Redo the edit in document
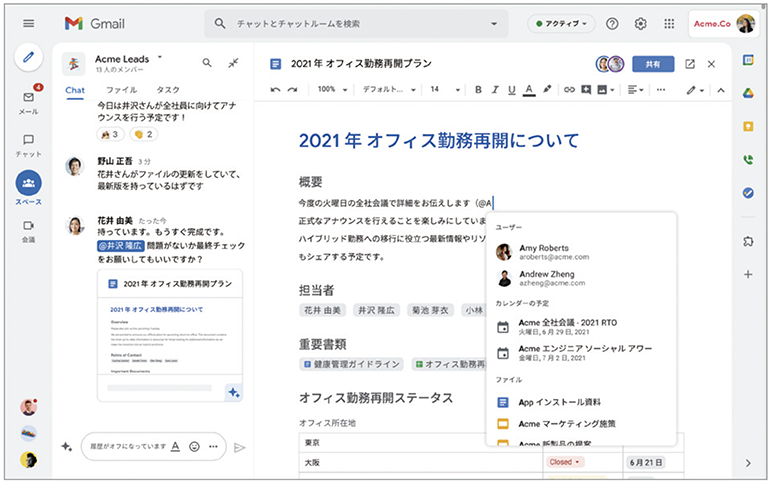This screenshot has width=773, height=485. coord(292,90)
